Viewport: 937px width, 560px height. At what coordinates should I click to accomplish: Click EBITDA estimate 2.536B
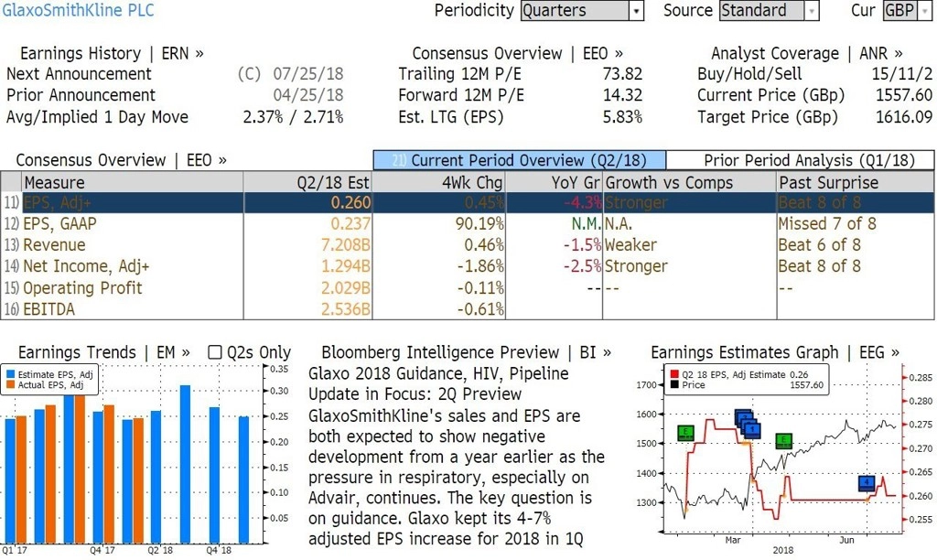click(x=346, y=309)
